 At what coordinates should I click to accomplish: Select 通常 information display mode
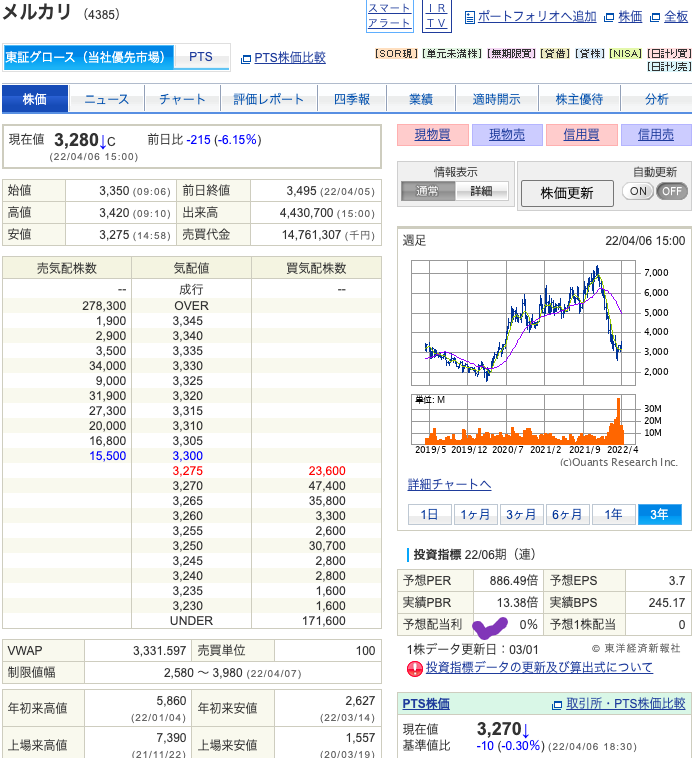(x=427, y=191)
